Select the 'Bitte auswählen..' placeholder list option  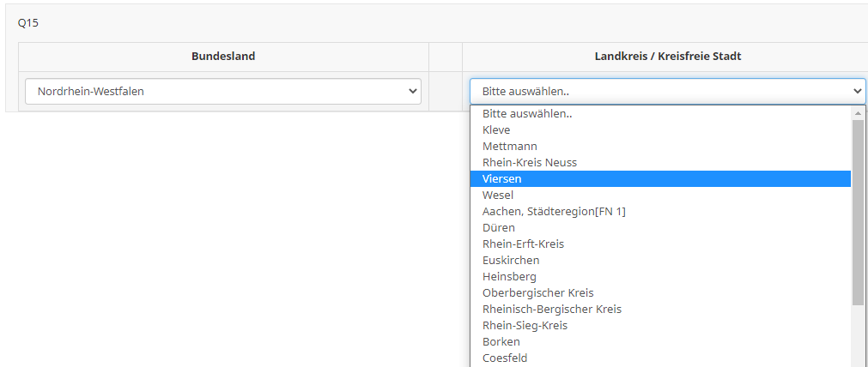point(527,113)
